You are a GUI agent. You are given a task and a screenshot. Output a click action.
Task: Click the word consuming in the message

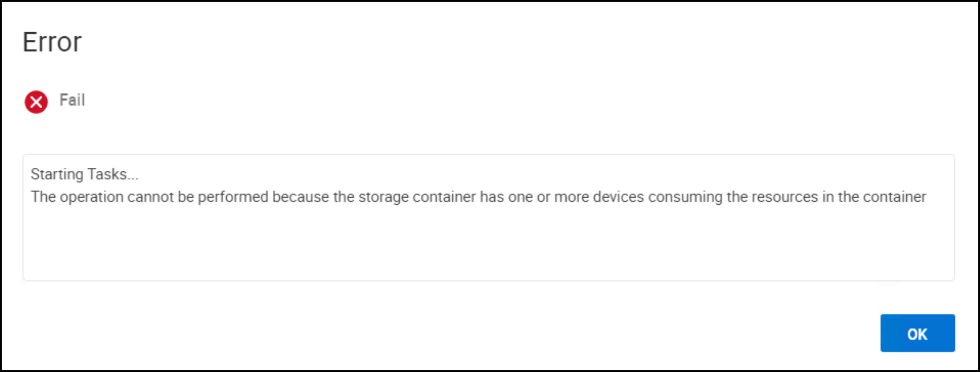(685, 197)
